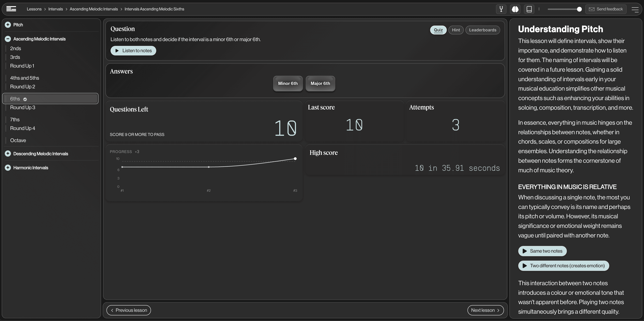Screen dimensions: 644x321
Task: Open Ascending Melodic Intervals breadcrumb
Action: [94, 9]
